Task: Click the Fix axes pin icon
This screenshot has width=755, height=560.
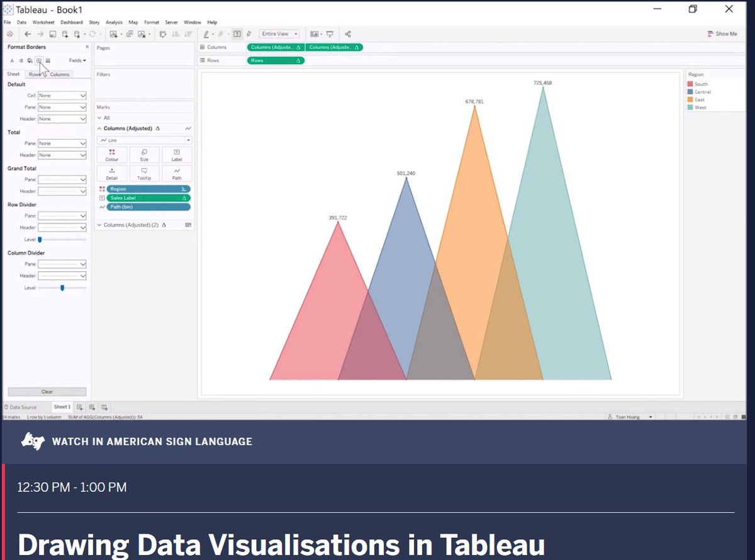Action: coord(249,34)
